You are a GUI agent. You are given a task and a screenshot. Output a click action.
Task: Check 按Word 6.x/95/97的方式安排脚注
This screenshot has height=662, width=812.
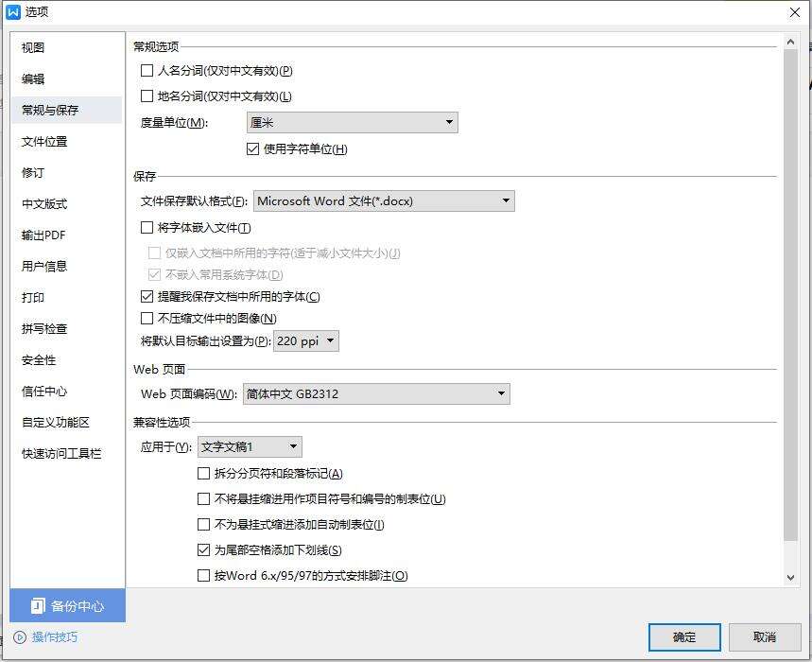203,576
